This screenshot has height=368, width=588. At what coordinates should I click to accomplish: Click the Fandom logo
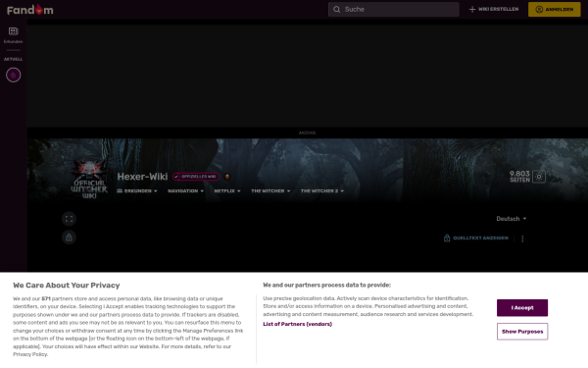30,10
